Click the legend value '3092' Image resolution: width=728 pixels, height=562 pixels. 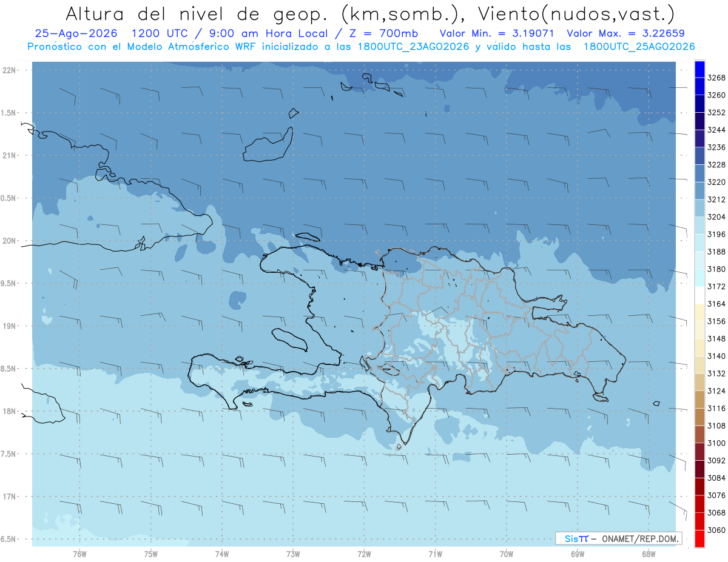pyautogui.click(x=716, y=461)
